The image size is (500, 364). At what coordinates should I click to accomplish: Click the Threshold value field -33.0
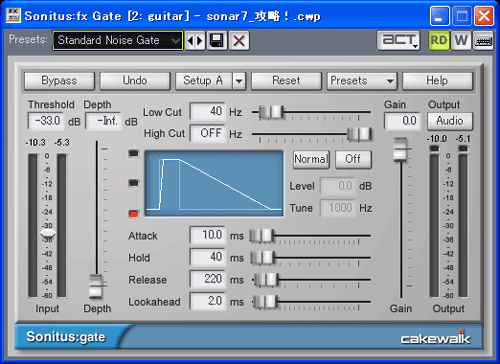[x=45, y=121]
